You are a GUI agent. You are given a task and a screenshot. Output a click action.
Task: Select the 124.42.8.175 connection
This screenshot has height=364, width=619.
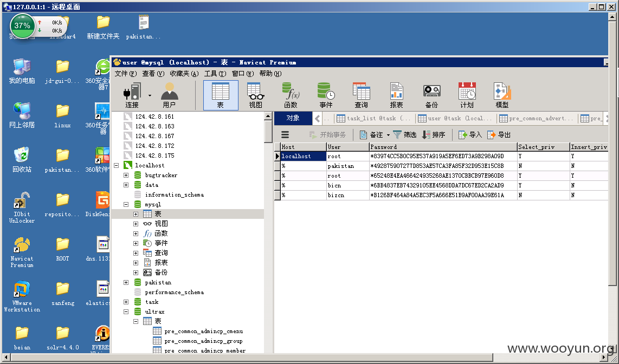154,155
